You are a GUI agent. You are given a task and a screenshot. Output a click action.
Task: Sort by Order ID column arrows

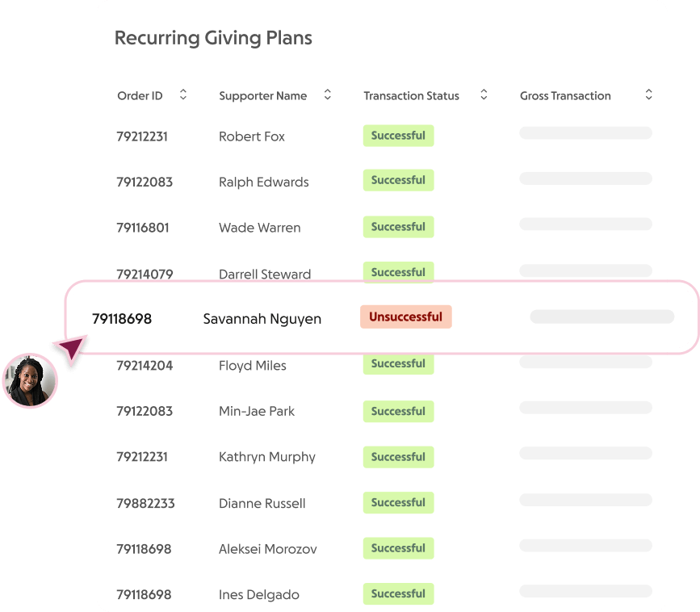tap(183, 95)
